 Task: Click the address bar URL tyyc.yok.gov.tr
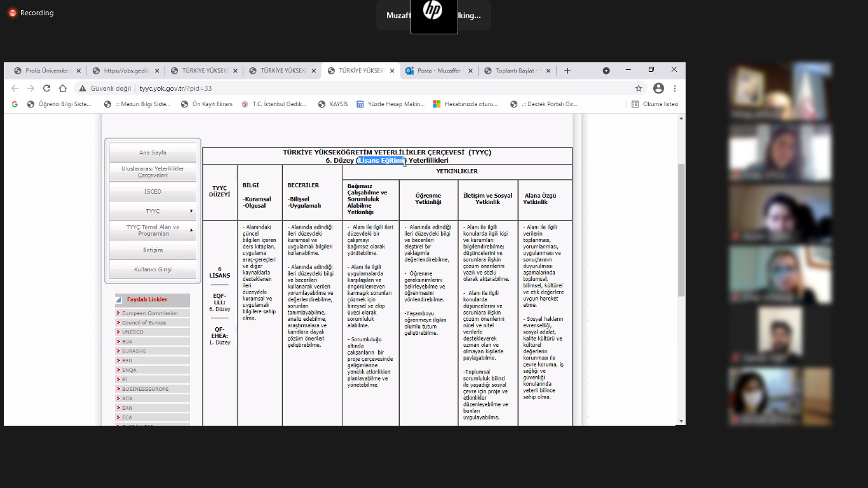coord(175,88)
